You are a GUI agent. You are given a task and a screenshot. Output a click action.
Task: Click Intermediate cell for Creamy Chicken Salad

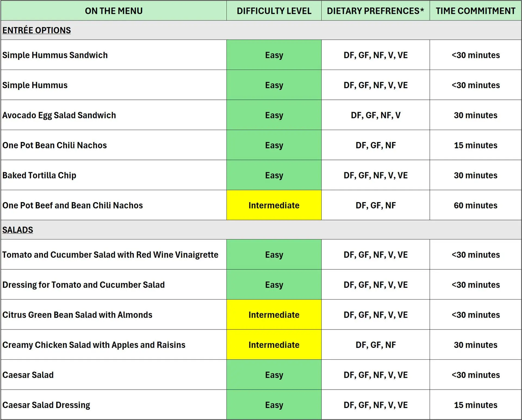(x=274, y=345)
